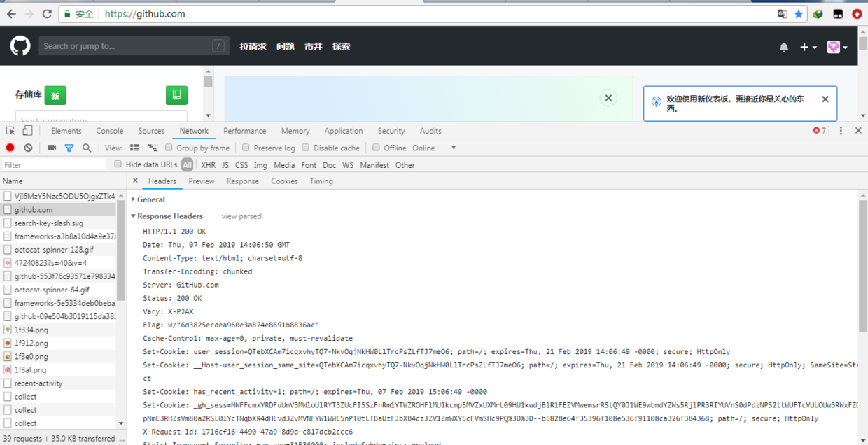This screenshot has height=445, width=868.
Task: Select checkbox beside recent-activity request
Action: (x=8, y=383)
